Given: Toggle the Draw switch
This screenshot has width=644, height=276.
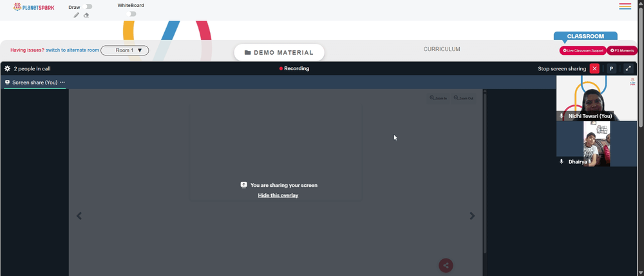Looking at the screenshot, I should 87,6.
